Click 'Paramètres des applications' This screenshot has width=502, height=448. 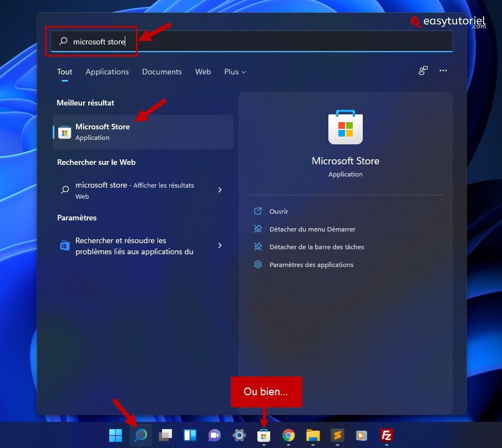coord(312,265)
